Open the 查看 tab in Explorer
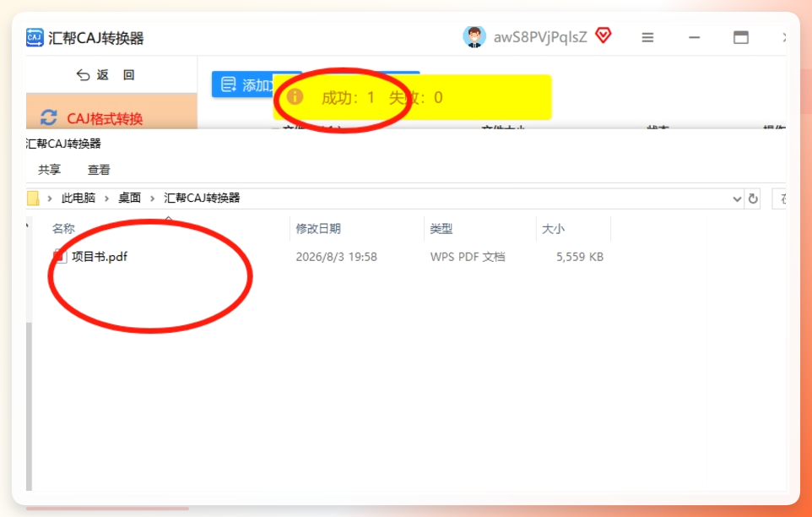The height and width of the screenshot is (517, 812). tap(99, 170)
